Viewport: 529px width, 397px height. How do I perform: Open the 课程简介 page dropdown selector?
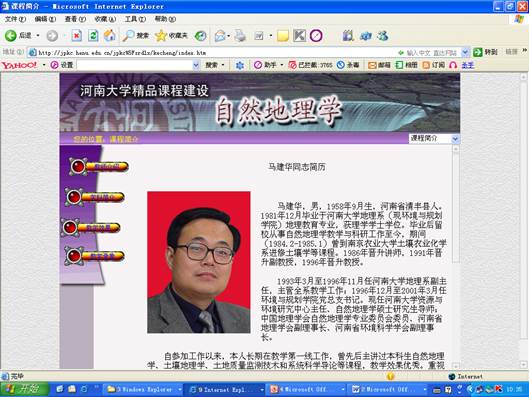click(x=434, y=139)
